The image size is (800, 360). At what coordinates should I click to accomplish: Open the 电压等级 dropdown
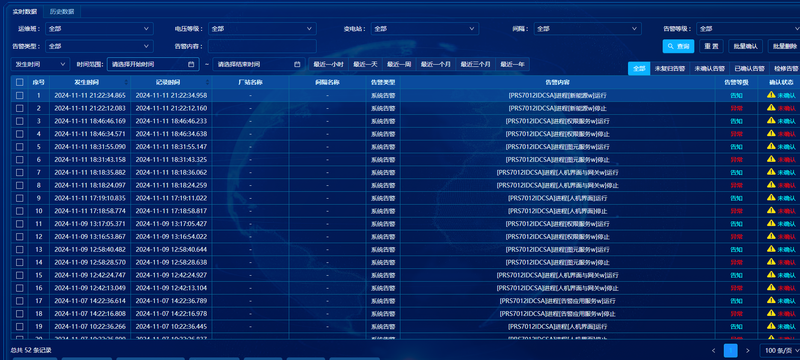(x=262, y=29)
